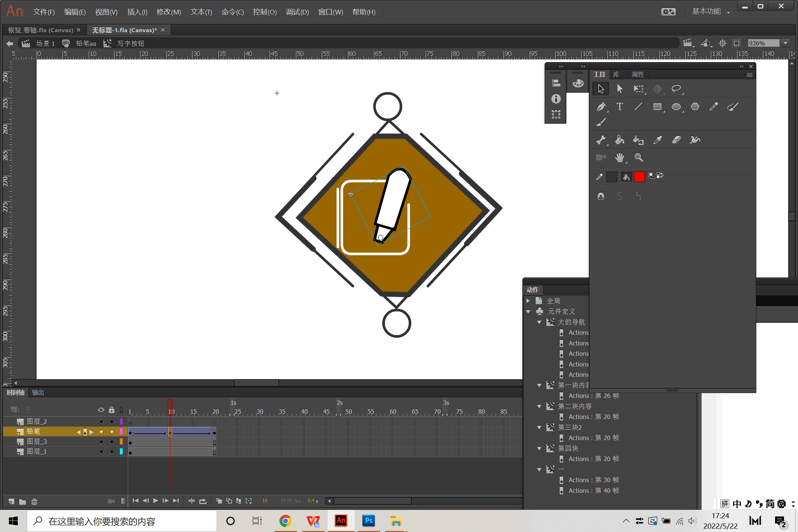The height and width of the screenshot is (532, 798).
Task: Select the Paint Bucket tool
Action: (x=620, y=140)
